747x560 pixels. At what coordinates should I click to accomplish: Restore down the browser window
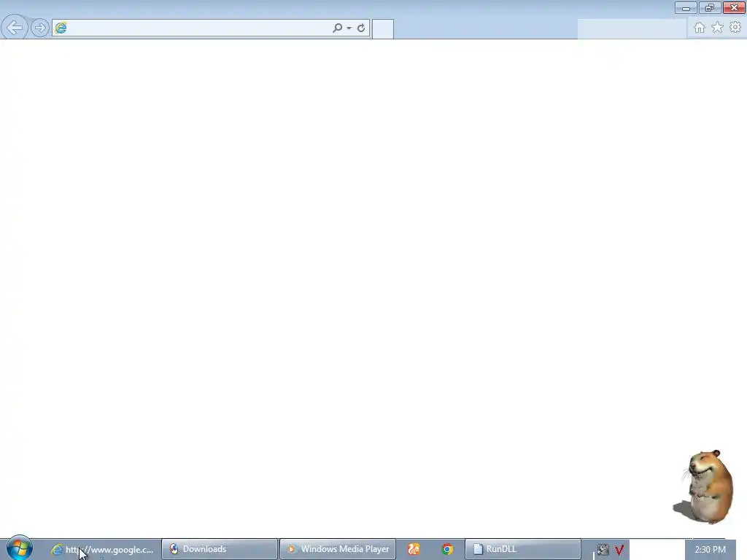tap(709, 7)
